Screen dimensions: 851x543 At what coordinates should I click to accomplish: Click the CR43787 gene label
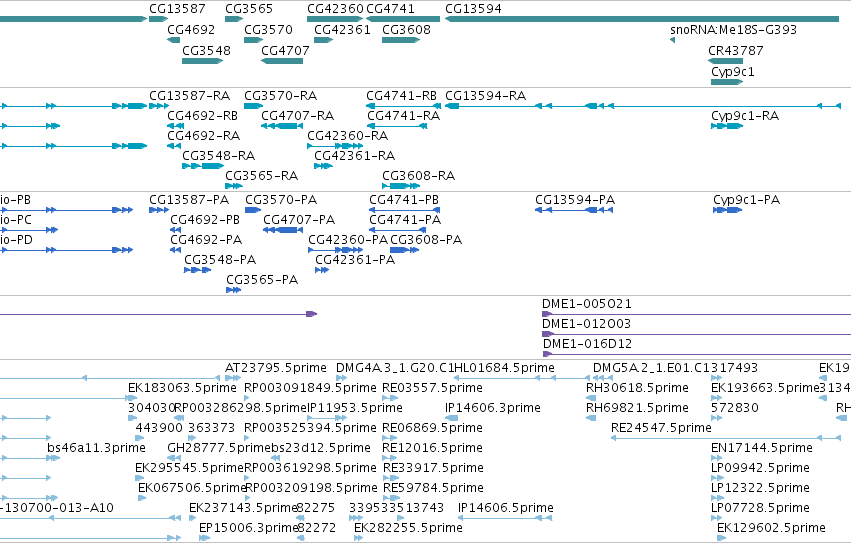(736, 50)
